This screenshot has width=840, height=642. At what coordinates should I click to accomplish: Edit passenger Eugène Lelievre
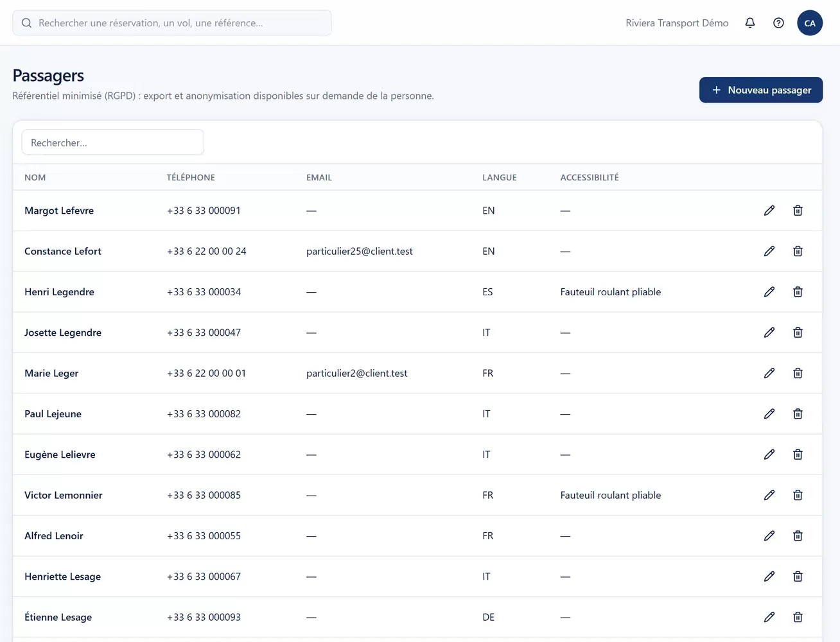coord(769,455)
